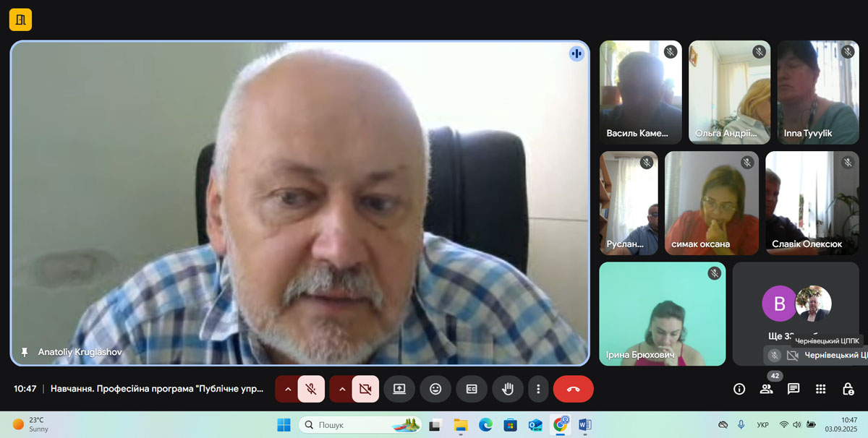This screenshot has width=868, height=438.
Task: Toggle the muted microphone button on
Action: click(x=311, y=389)
